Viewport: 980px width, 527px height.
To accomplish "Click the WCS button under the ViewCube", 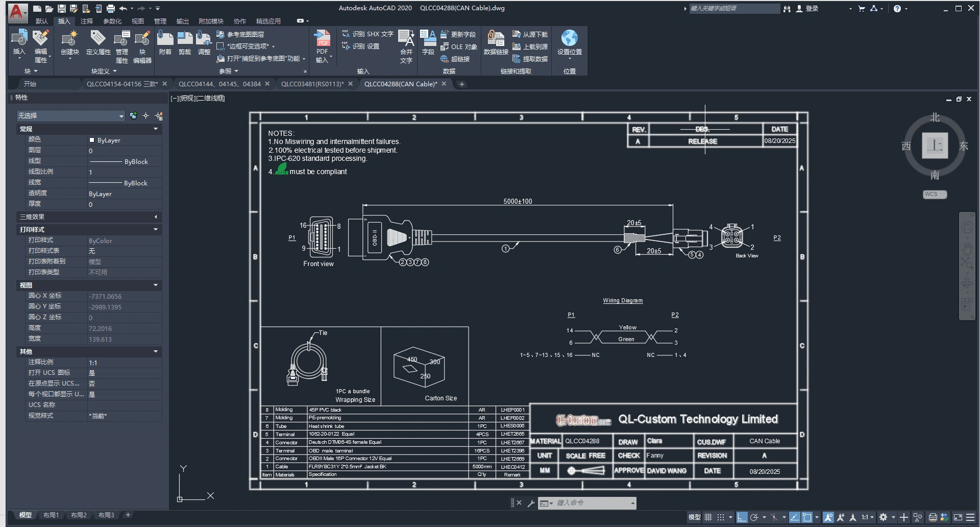I will pos(934,195).
